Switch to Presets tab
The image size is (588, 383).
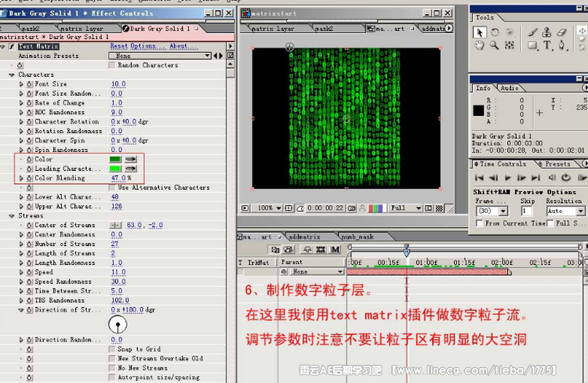557,164
